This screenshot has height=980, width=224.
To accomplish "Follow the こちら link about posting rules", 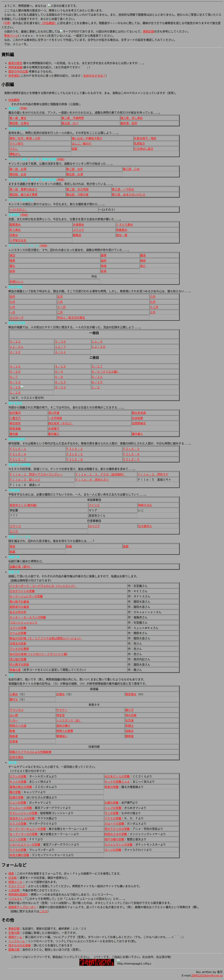I will click(44, 911).
